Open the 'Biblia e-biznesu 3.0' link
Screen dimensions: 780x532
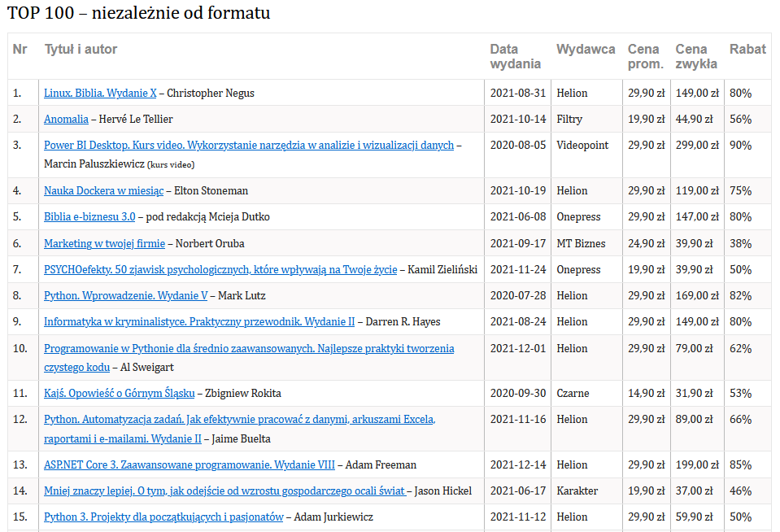coord(89,217)
